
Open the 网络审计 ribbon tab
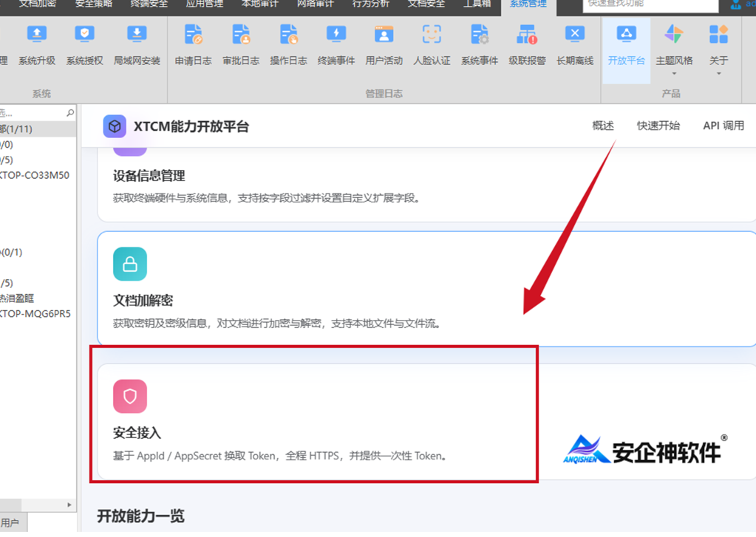tap(316, 4)
